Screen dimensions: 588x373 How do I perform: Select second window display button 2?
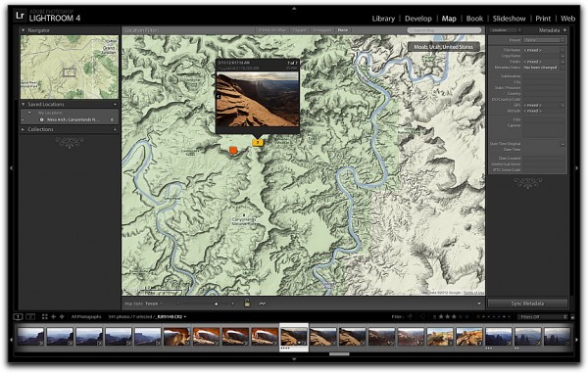tap(30, 317)
